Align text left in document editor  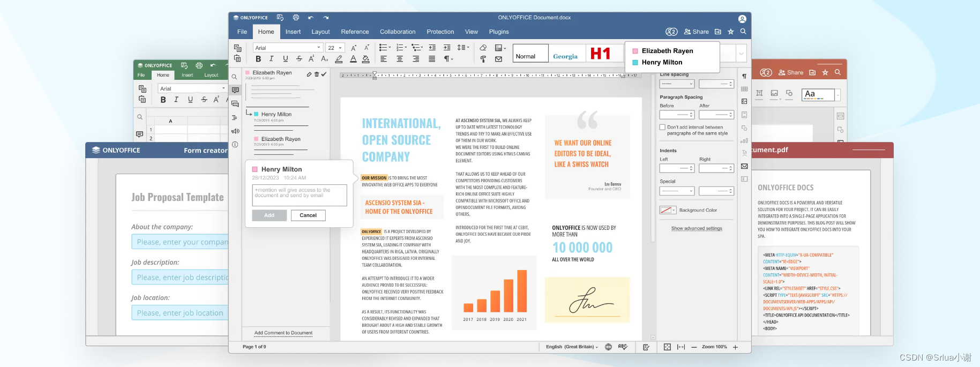click(384, 59)
